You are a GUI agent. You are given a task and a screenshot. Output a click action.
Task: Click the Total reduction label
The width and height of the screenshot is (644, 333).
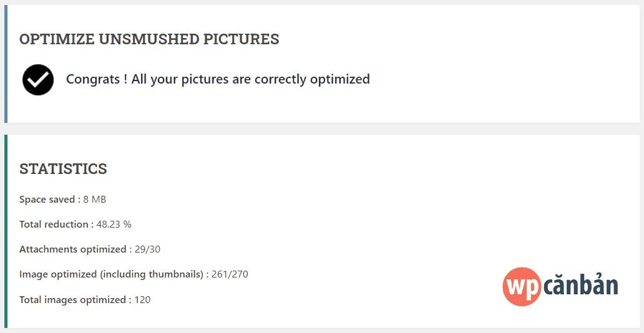(x=54, y=224)
